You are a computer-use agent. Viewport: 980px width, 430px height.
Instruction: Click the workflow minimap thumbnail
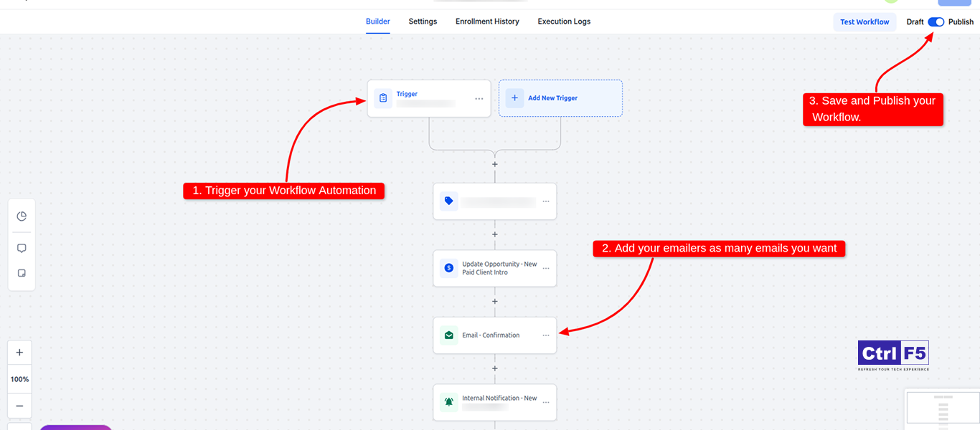(943, 410)
